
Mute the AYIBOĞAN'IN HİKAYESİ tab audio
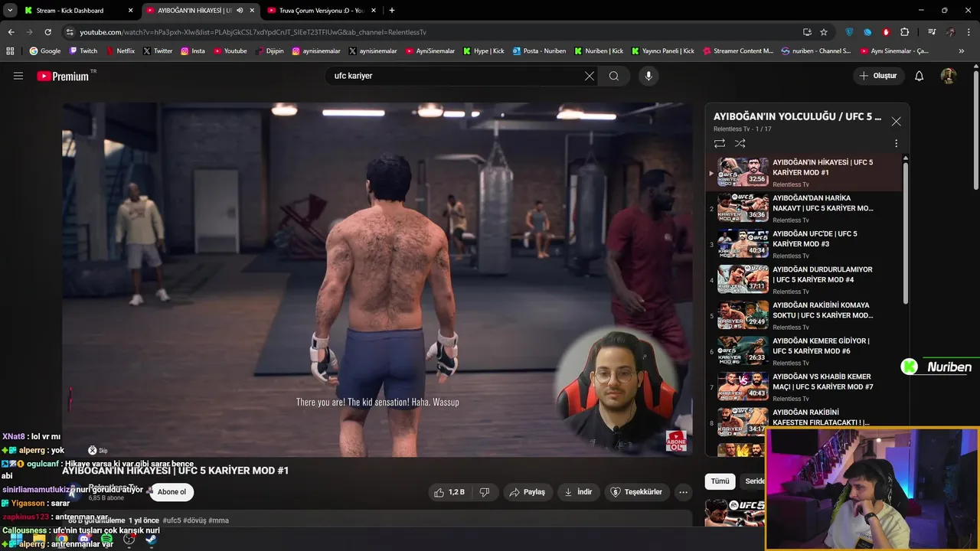point(240,11)
